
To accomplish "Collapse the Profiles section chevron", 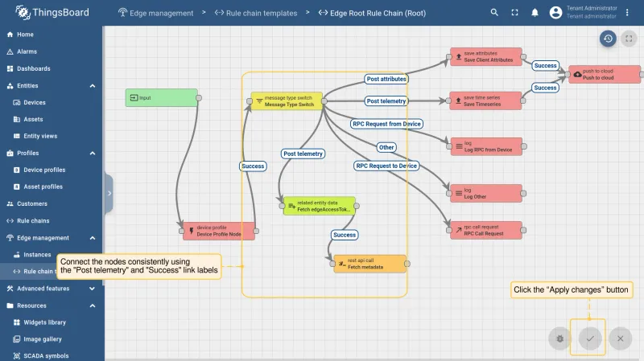I will [93, 153].
